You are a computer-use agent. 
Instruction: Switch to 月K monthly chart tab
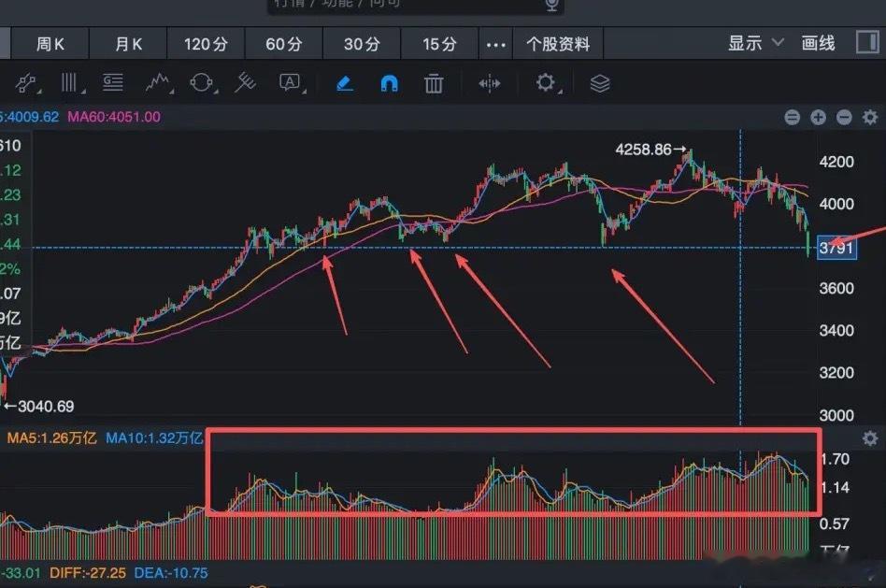[x=128, y=44]
